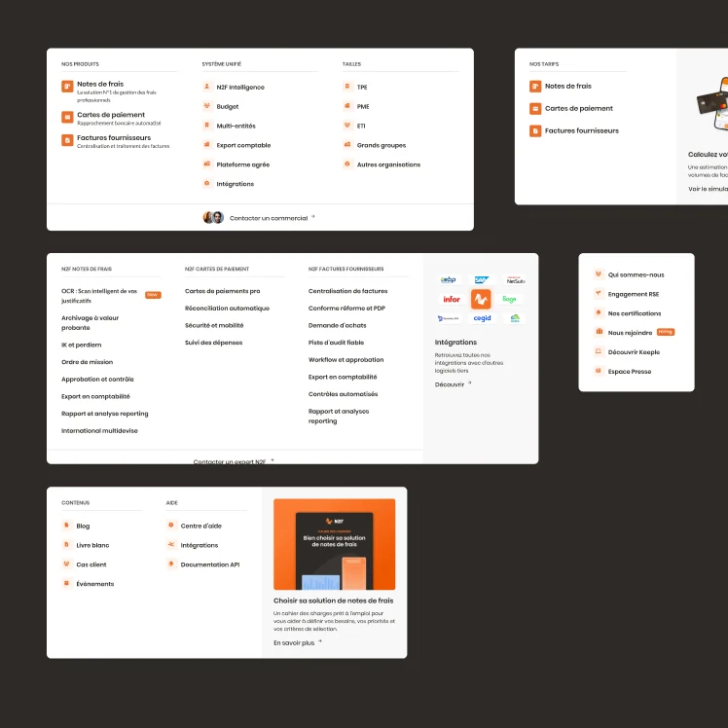Click the Intégrations icon under Système unifié
Viewport: 728px width, 728px height.
[207, 183]
